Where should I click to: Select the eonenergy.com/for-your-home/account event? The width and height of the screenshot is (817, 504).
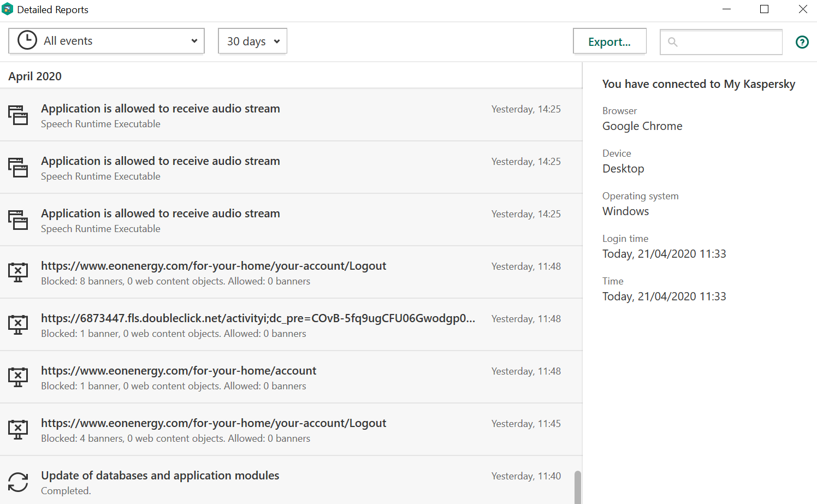pyautogui.click(x=291, y=377)
